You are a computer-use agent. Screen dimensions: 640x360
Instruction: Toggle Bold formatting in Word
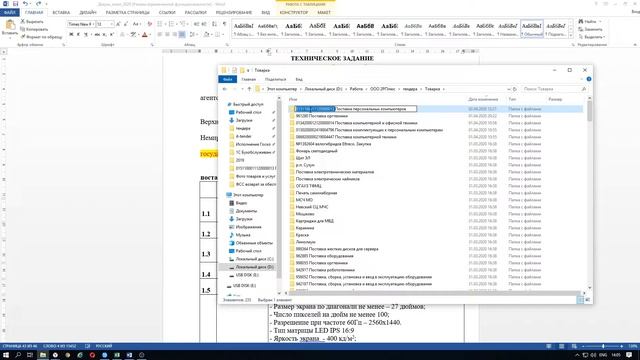(x=71, y=35)
